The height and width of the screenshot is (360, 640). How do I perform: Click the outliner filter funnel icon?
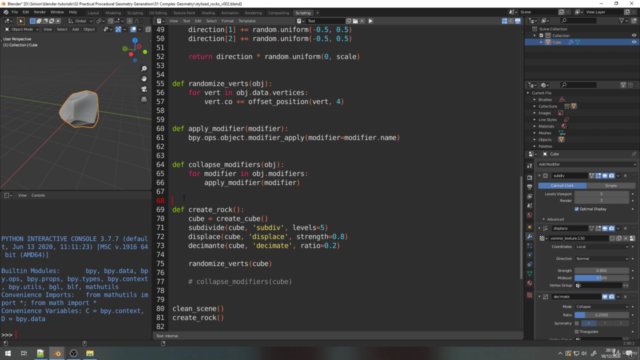coord(622,20)
